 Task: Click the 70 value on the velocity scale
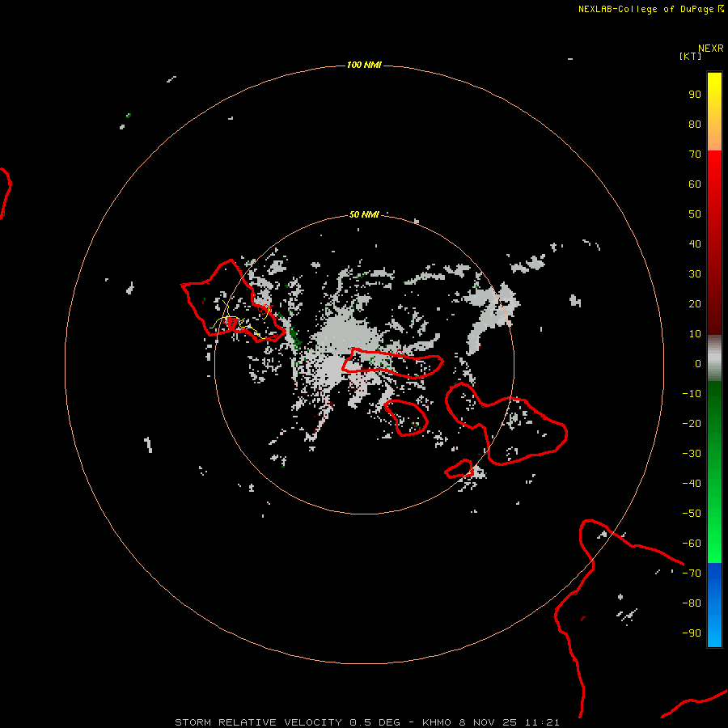(695, 154)
